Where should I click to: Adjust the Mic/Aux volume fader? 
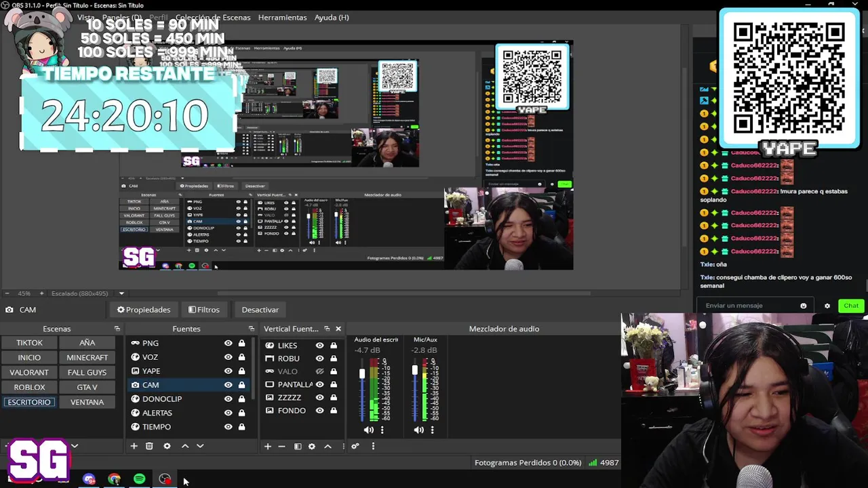[415, 370]
